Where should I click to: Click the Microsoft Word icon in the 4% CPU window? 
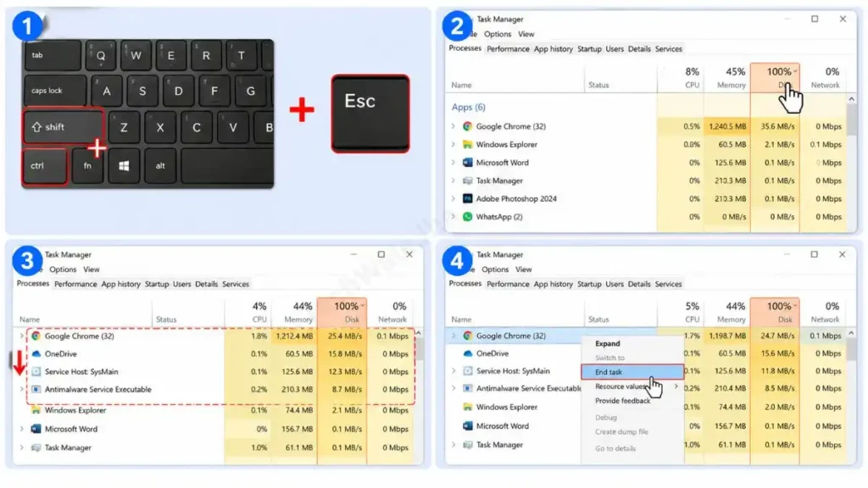[x=36, y=429]
